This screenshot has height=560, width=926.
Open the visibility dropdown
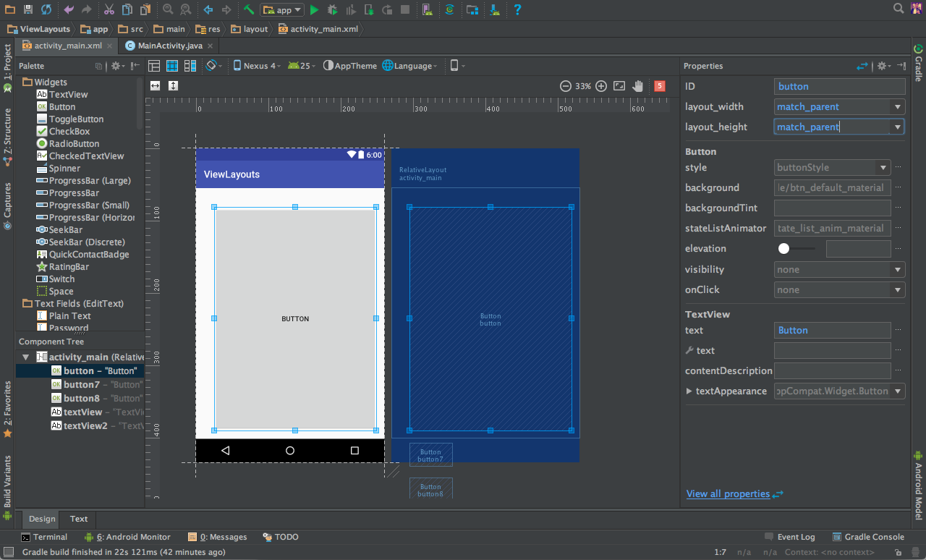[839, 269]
